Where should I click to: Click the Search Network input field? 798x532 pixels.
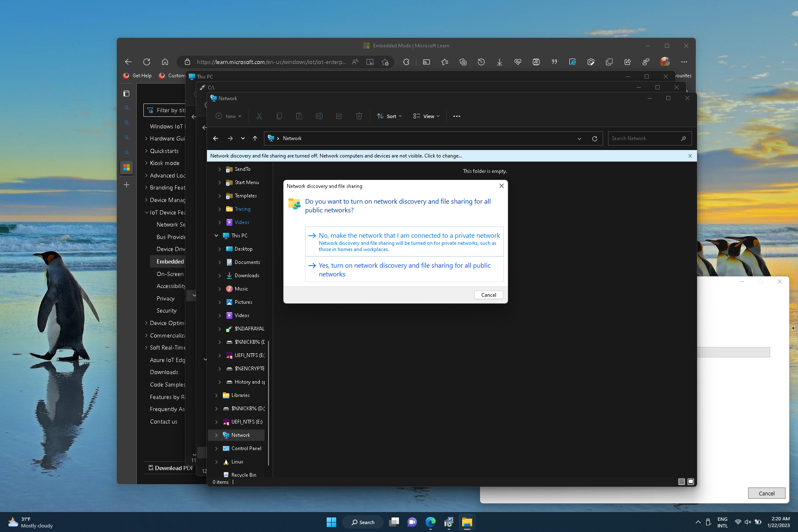[644, 139]
